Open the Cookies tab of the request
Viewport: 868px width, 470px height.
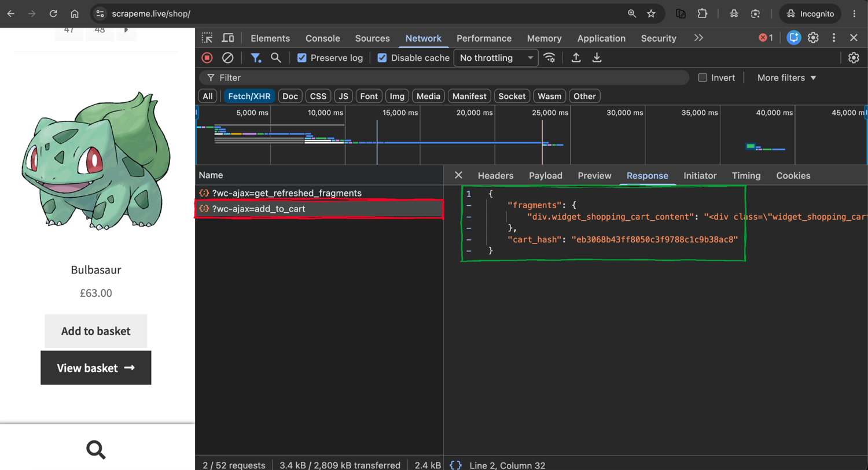(793, 176)
